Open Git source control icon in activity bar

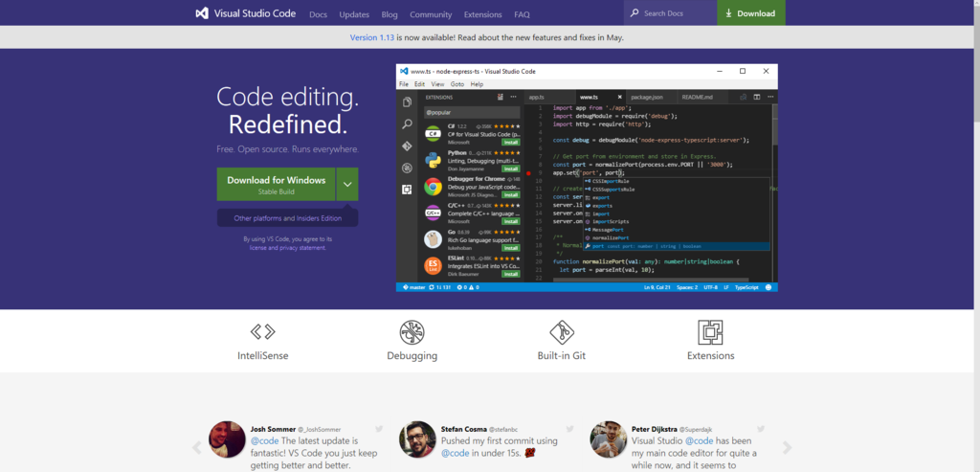point(407,146)
